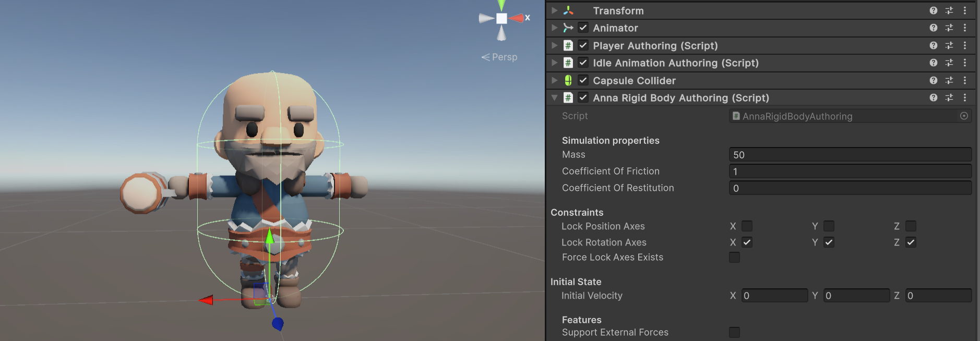Open Transform component options menu
Viewport: 980px width, 341px height.
965,10
